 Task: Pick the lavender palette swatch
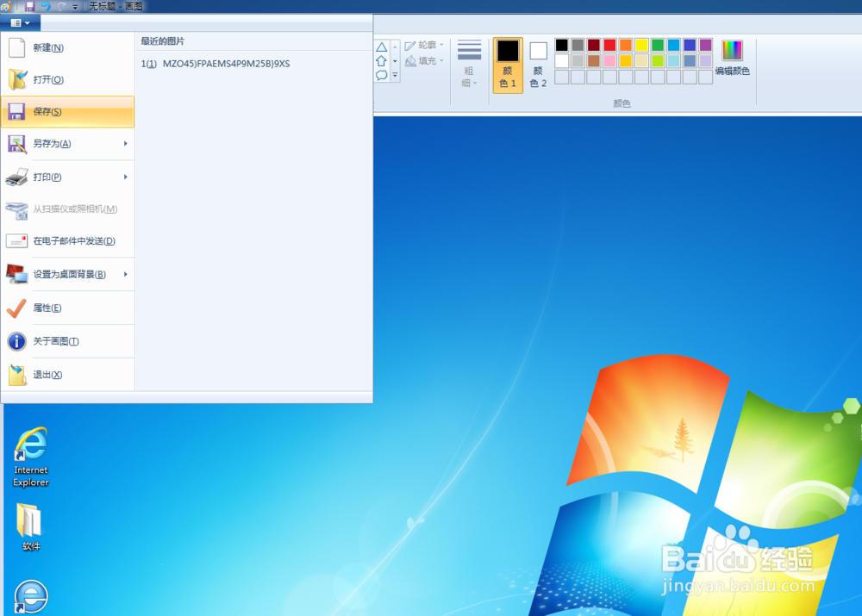point(706,61)
